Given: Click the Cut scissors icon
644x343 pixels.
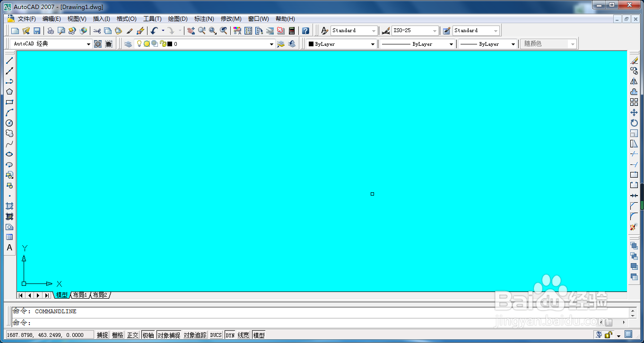Looking at the screenshot, I should 97,31.
